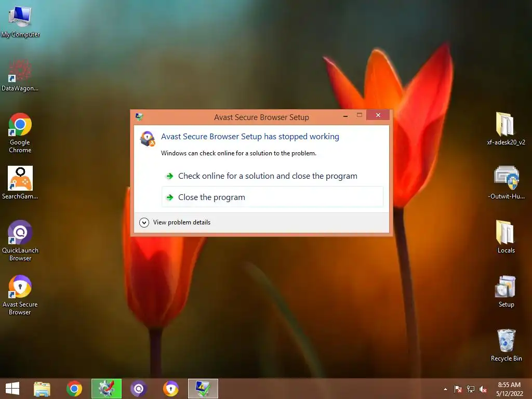Open Avast Secure Browser desktop shortcut
The height and width of the screenshot is (399, 532).
(20, 295)
